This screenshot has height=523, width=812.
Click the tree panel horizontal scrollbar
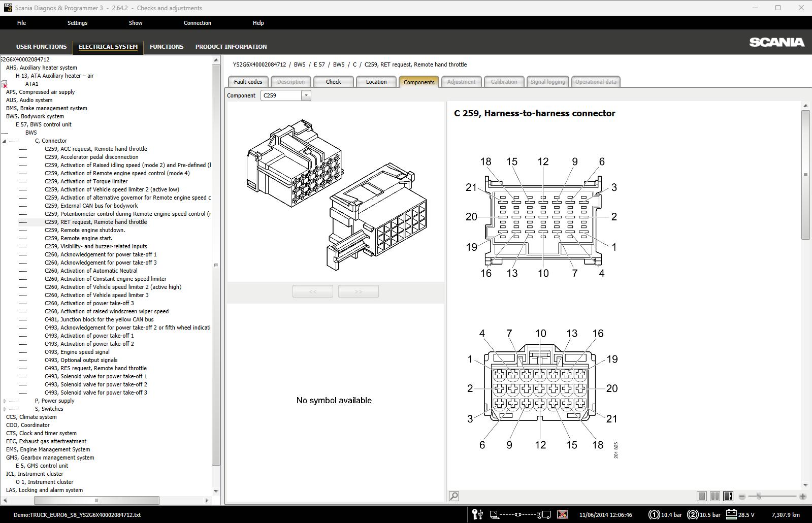click(x=96, y=501)
